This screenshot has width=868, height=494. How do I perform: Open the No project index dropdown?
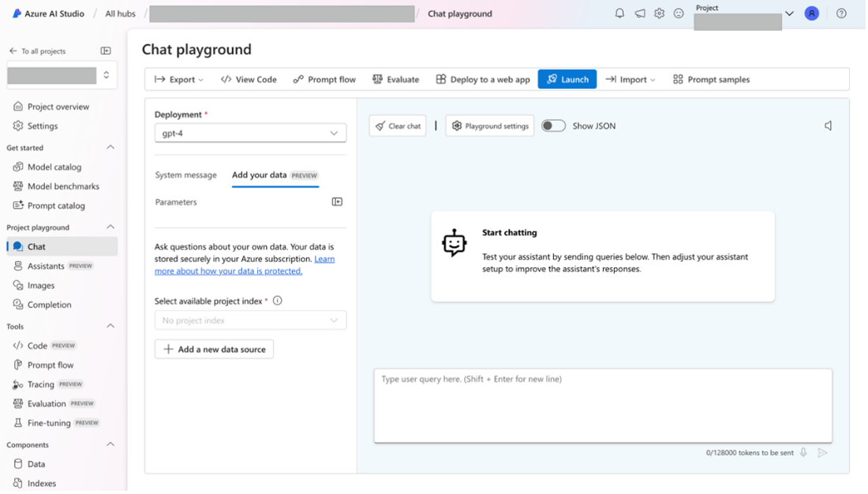tap(250, 320)
